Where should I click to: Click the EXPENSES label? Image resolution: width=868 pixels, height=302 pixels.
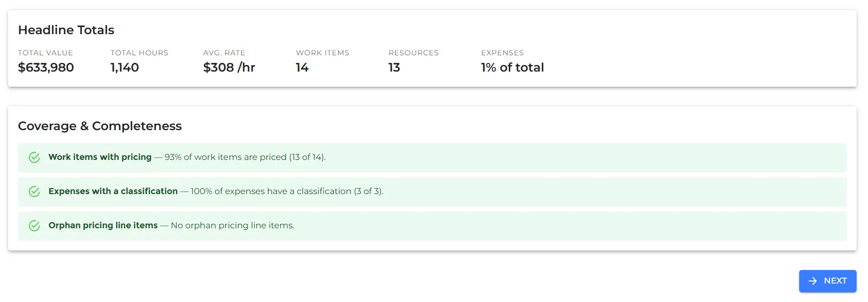[502, 53]
